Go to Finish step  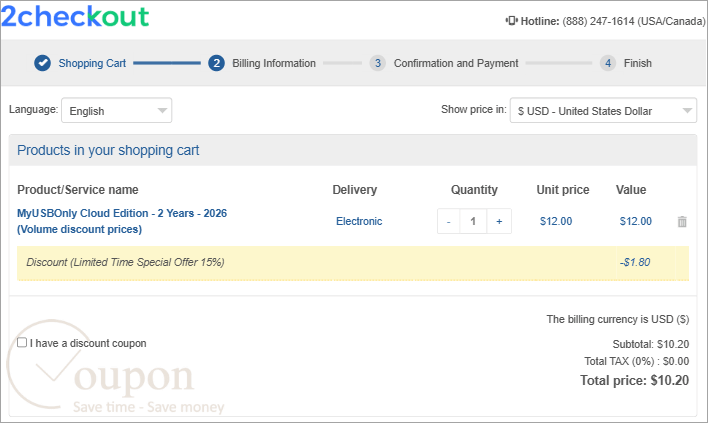(x=638, y=63)
